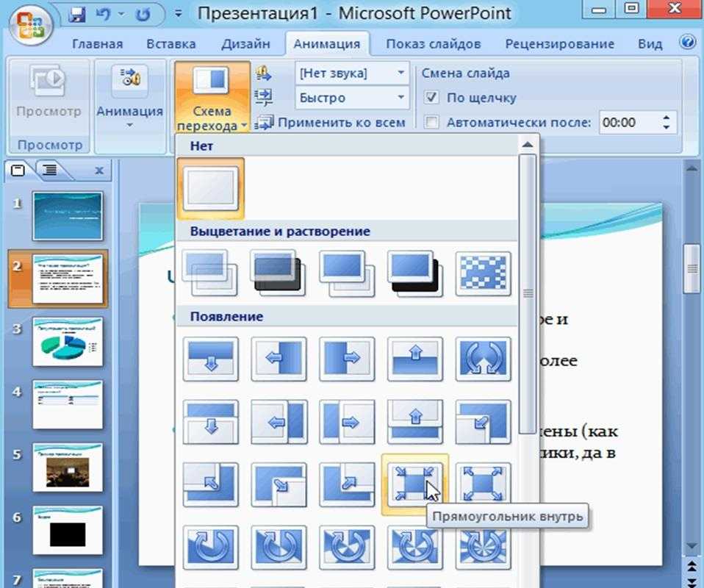Select the wedge transition with curved arrows
Screen dimensions: 704x588
click(483, 359)
